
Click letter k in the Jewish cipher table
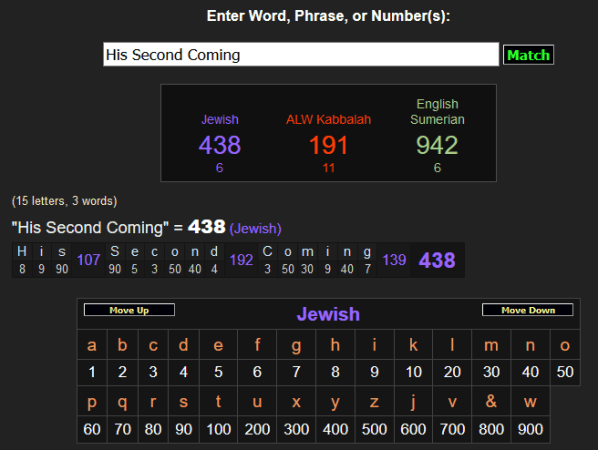click(413, 345)
